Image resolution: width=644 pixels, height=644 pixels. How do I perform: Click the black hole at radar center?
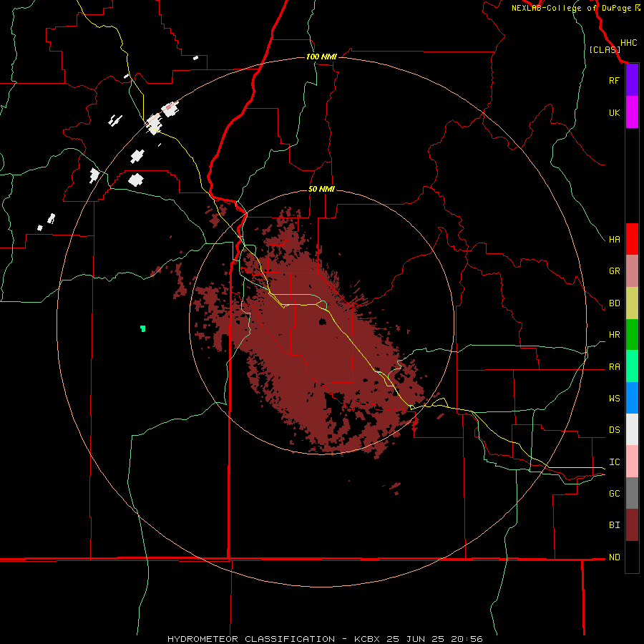323,321
